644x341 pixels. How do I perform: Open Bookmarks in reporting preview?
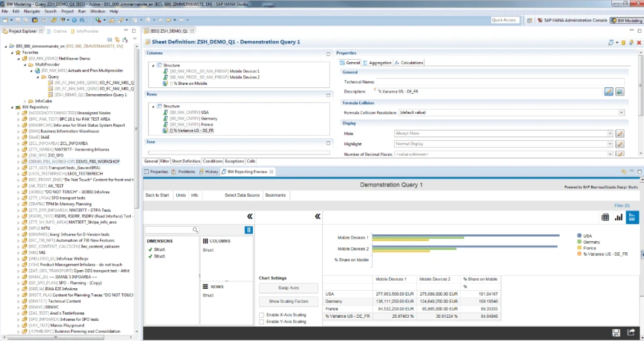click(x=275, y=195)
